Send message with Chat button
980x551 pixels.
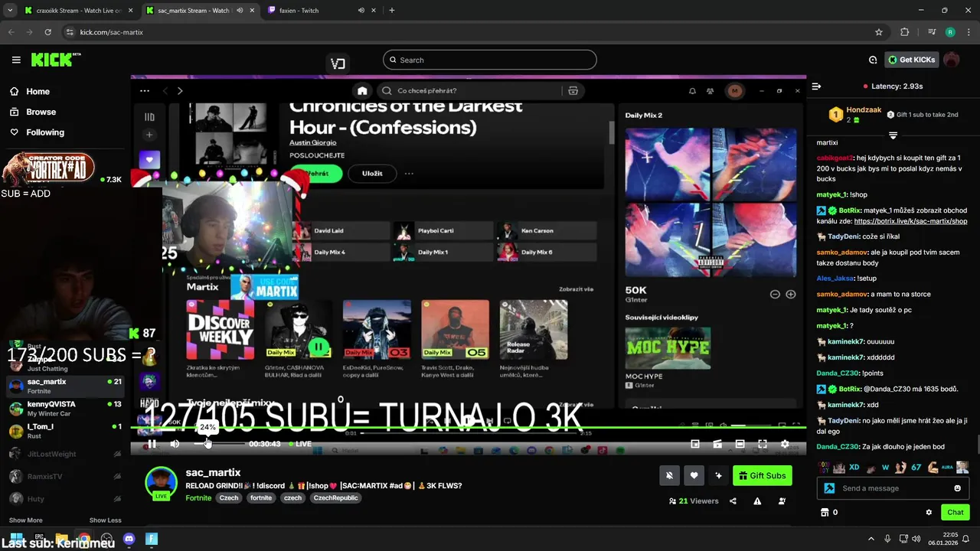point(955,513)
